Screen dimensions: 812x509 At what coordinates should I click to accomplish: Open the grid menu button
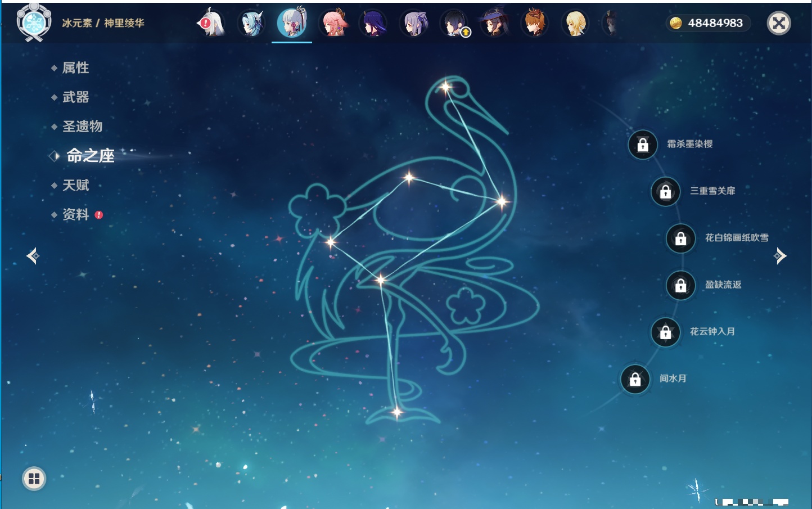point(34,479)
